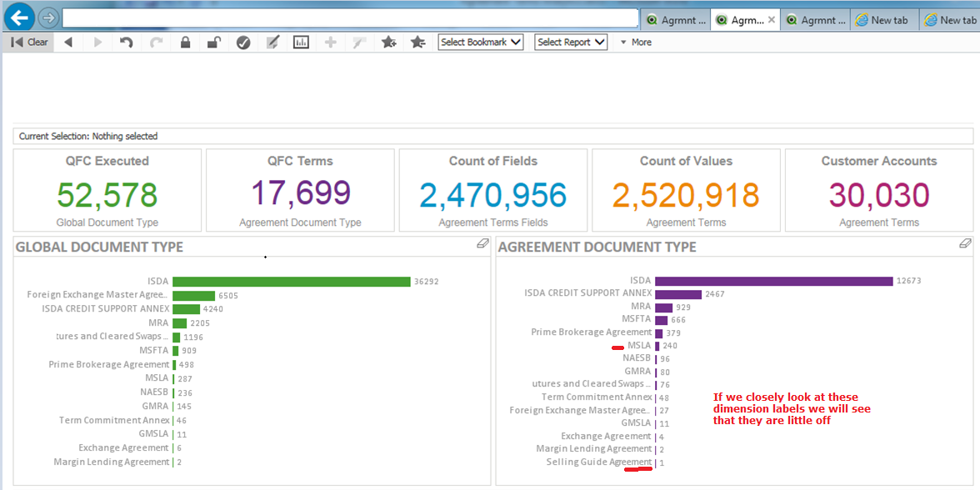Unlock selections with the open padlock icon
The image size is (980, 490).
tap(213, 42)
